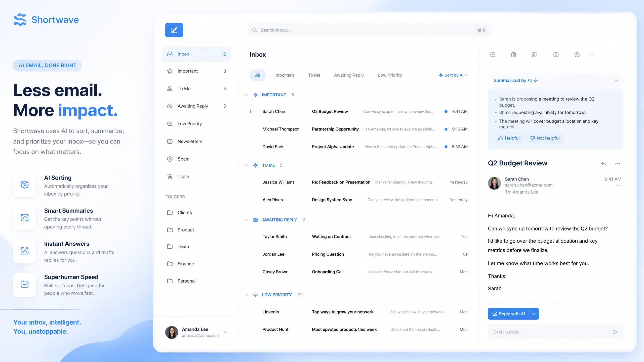Switch to the Low Priority filter tab

pyautogui.click(x=390, y=75)
